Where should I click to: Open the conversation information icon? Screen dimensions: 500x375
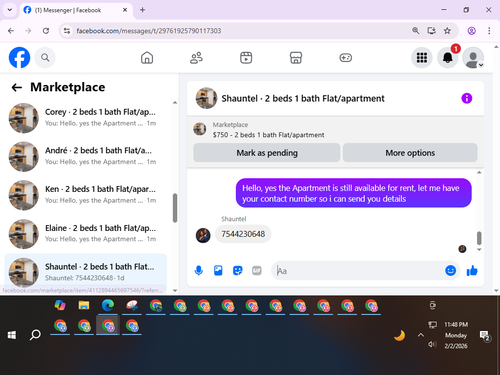point(467,98)
